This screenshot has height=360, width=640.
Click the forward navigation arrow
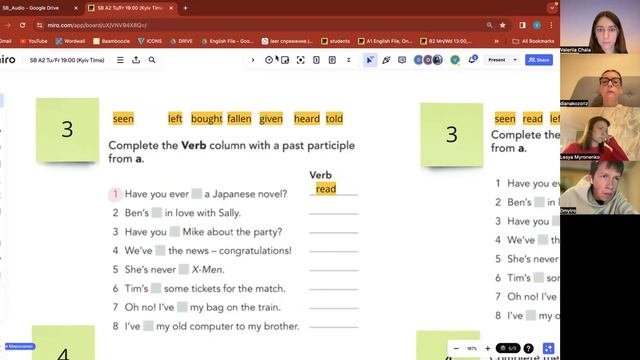click(x=8, y=25)
